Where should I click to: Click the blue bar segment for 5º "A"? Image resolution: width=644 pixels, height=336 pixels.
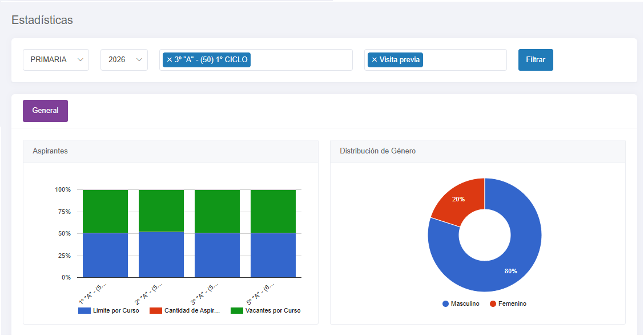tap(273, 255)
